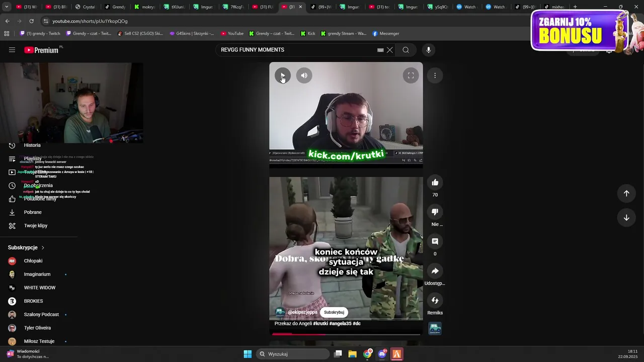644x362 pixels.
Task: Submit search with magnifier button
Action: (x=406, y=50)
